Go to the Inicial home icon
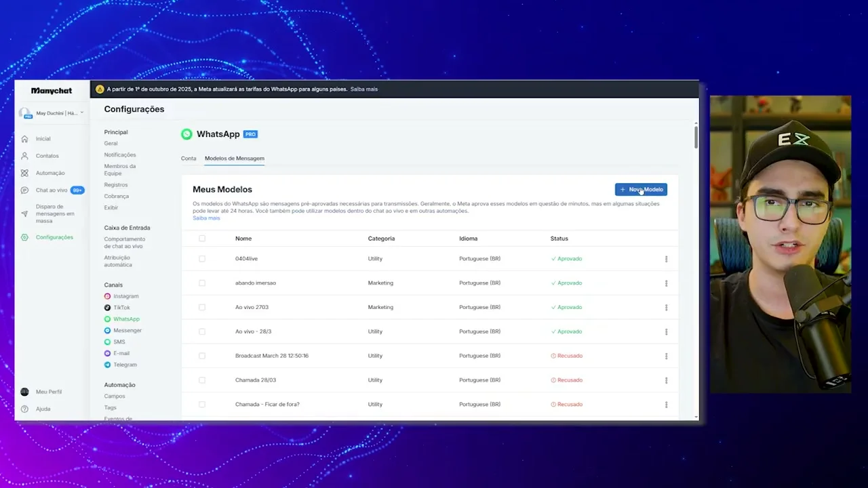This screenshot has width=868, height=488. [24, 139]
